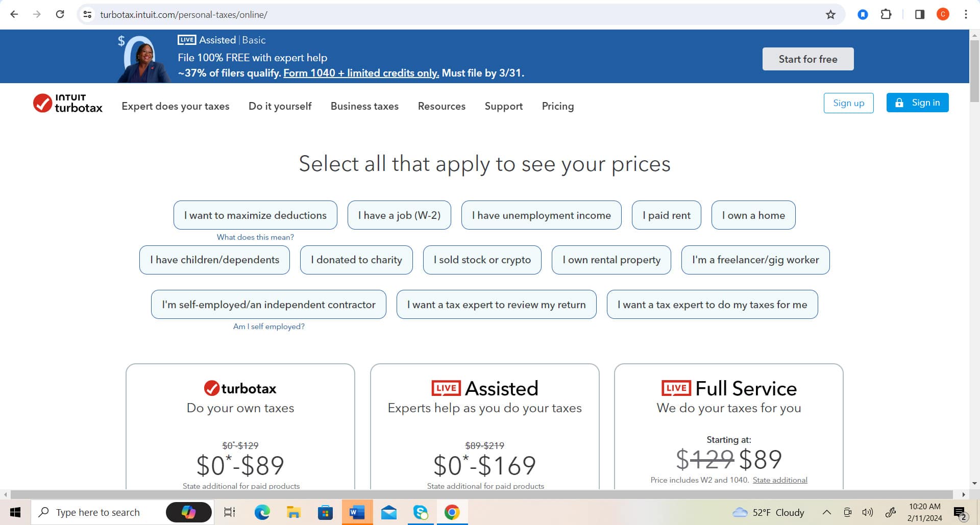The image size is (980, 525).
Task: Click the browser forward arrow
Action: tap(37, 14)
